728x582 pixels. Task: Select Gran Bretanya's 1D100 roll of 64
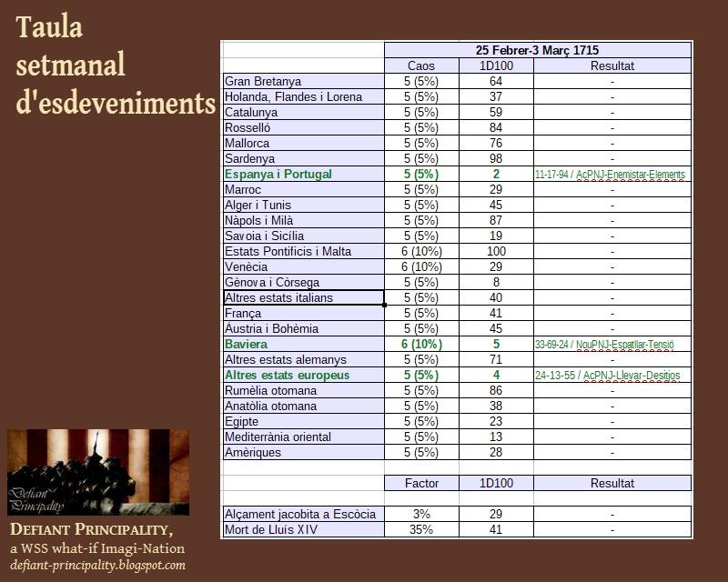(496, 81)
